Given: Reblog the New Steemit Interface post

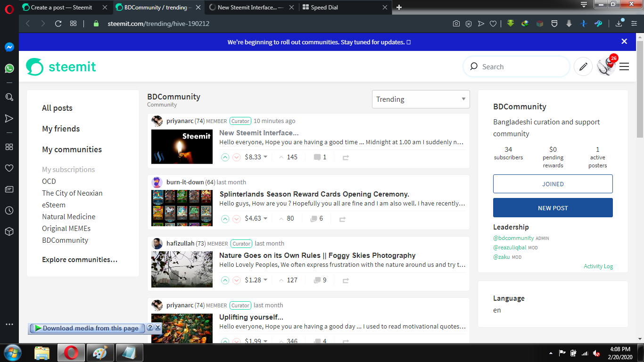Looking at the screenshot, I should [x=346, y=157].
